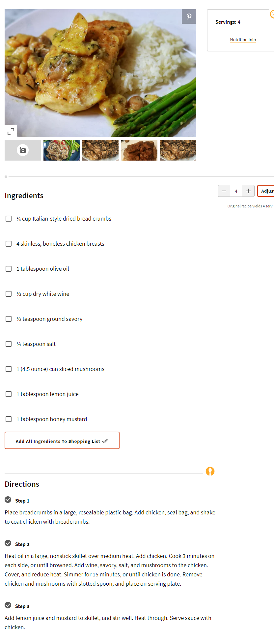This screenshot has height=644, width=274.
Task: View the third thumbnail of browned chicken
Action: (139, 150)
